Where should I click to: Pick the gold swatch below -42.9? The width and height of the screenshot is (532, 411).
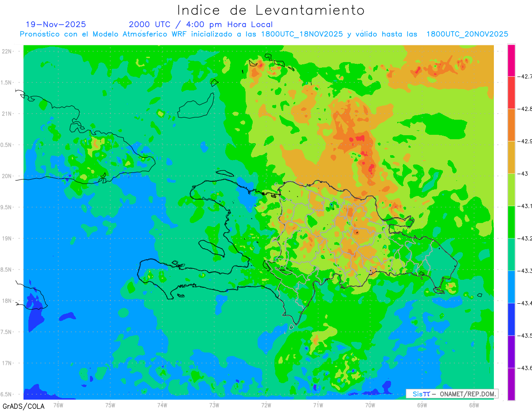511,157
